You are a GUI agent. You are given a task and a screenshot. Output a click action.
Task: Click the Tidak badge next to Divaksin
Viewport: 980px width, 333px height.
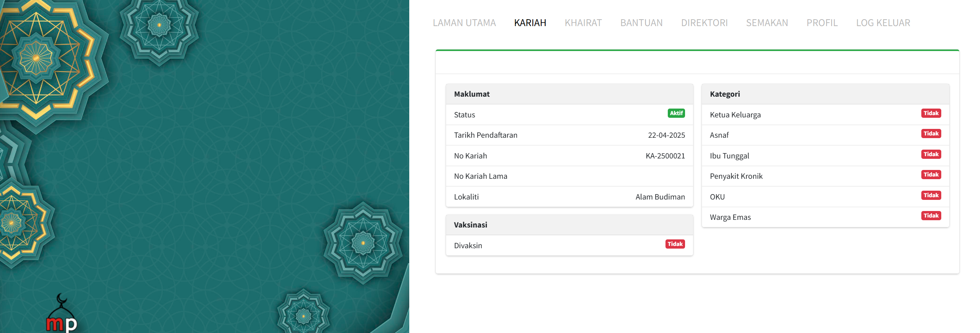[675, 244]
